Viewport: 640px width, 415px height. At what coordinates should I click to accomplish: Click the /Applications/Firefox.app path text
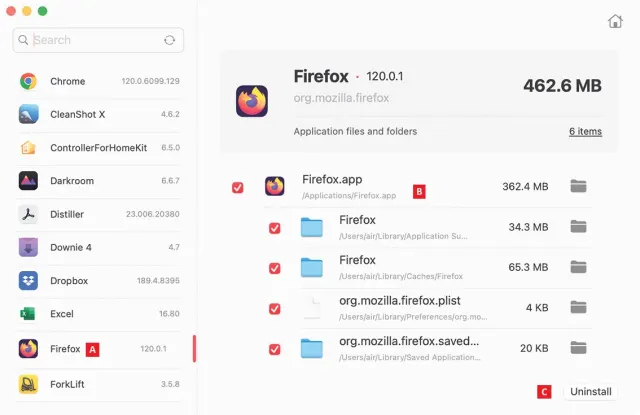tap(349, 196)
